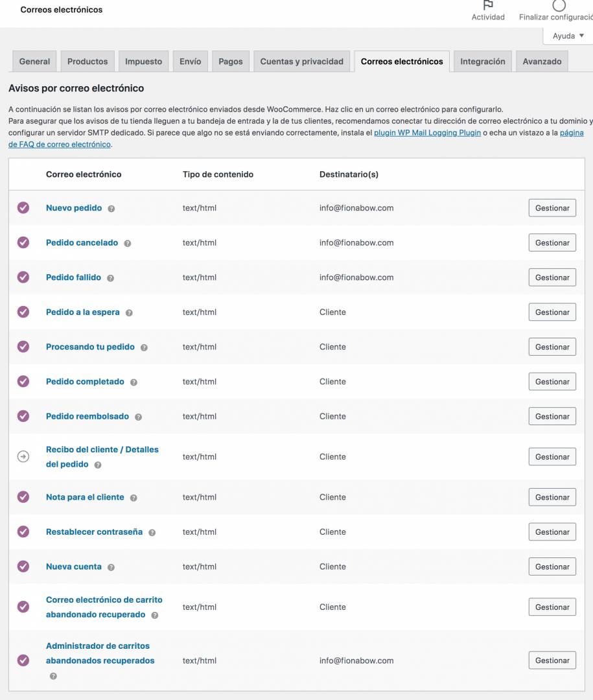Toggle enabled status of Nueva cuenta email
Viewport: 593px width, 700px height.
(x=23, y=566)
